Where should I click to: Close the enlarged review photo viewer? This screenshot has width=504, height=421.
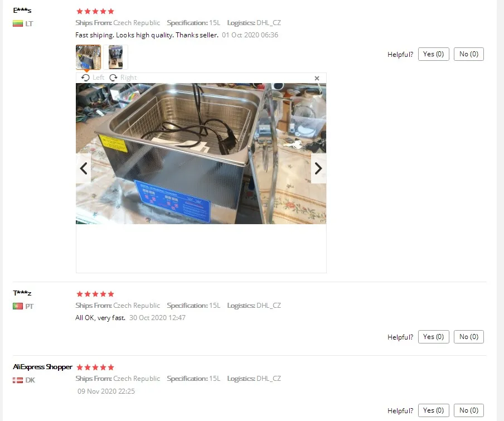point(317,78)
